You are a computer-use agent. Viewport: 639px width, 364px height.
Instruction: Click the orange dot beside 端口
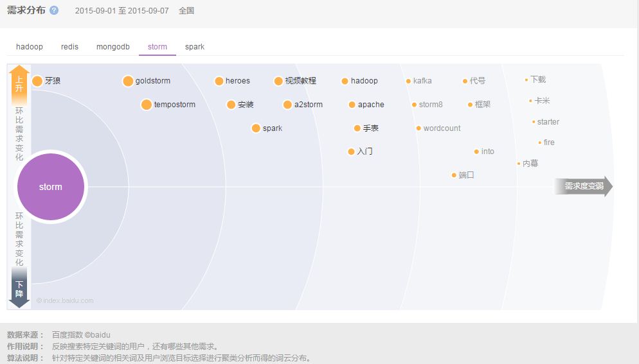[454, 175]
